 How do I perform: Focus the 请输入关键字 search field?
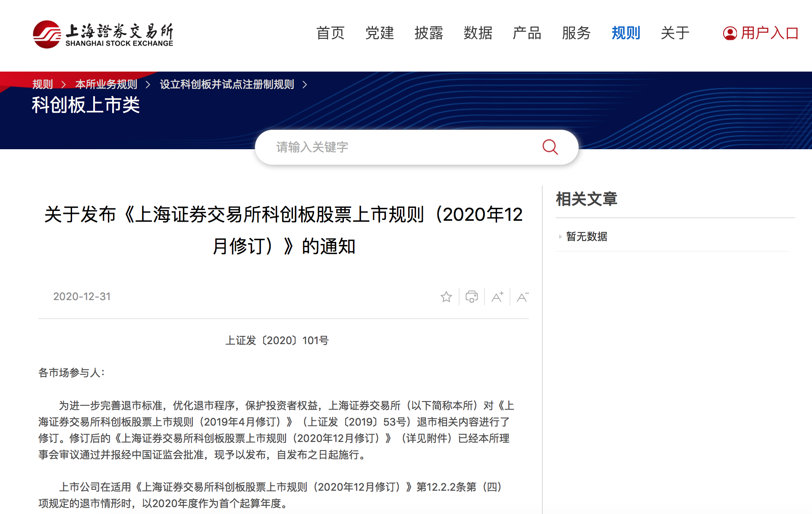point(416,147)
